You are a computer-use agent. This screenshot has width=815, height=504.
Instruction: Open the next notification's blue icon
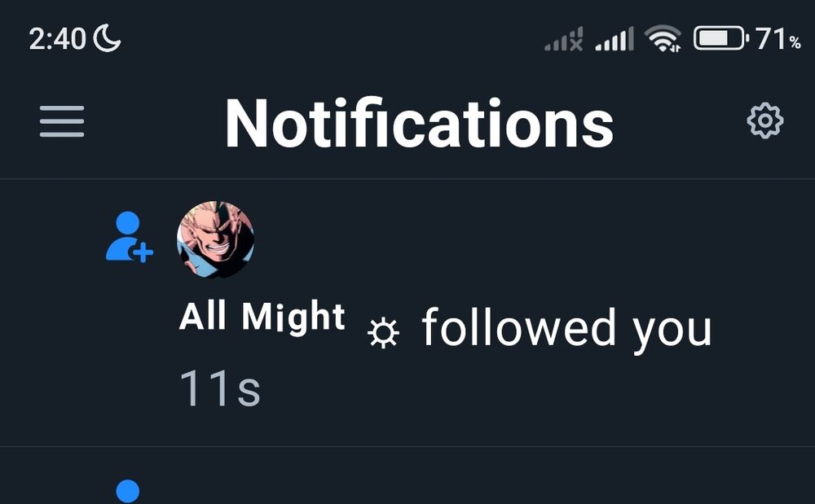coord(128,491)
